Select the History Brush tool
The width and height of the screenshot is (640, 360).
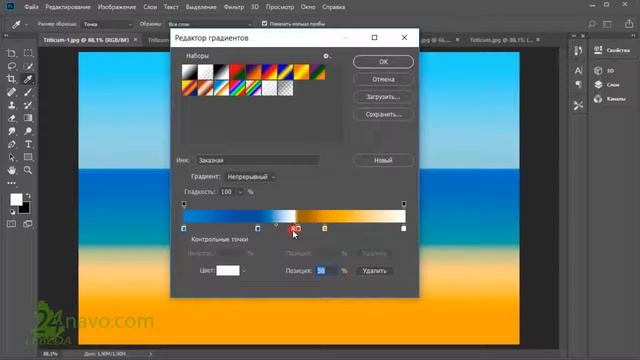[x=28, y=105]
